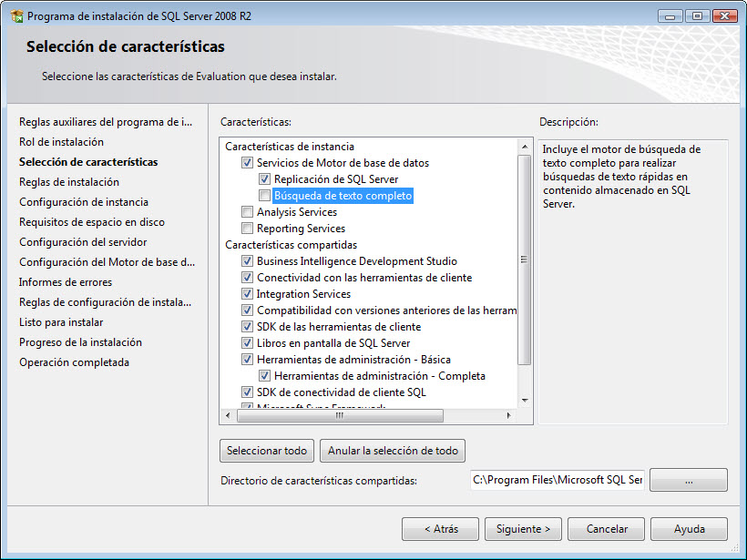The image size is (747, 560).
Task: Uncheck Replicación de SQL Server checkbox
Action: 264,179
